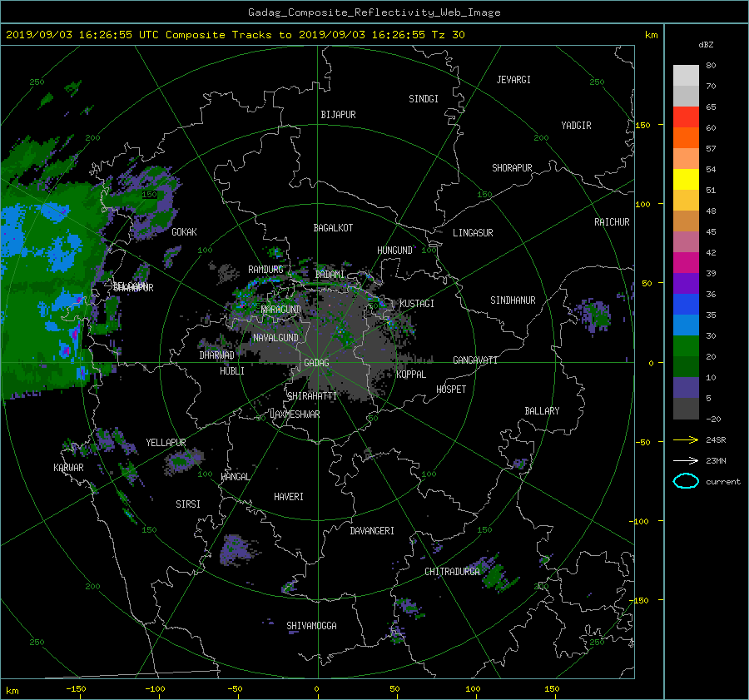
Task: Click the RAMDURG city label
Action: (265, 270)
